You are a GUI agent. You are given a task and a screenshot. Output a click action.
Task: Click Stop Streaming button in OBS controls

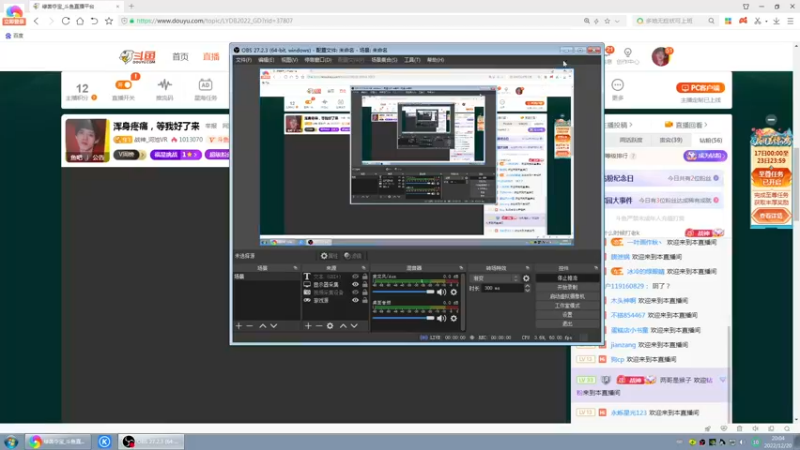coord(567,278)
